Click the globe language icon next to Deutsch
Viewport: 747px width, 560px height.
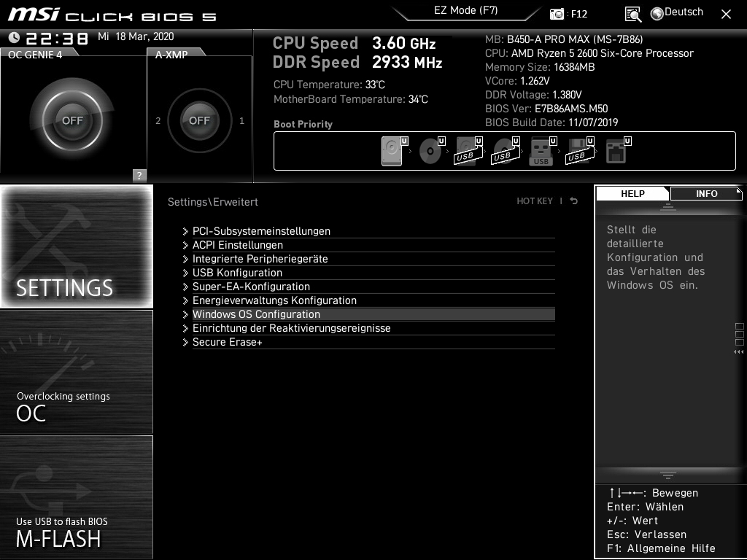(657, 14)
